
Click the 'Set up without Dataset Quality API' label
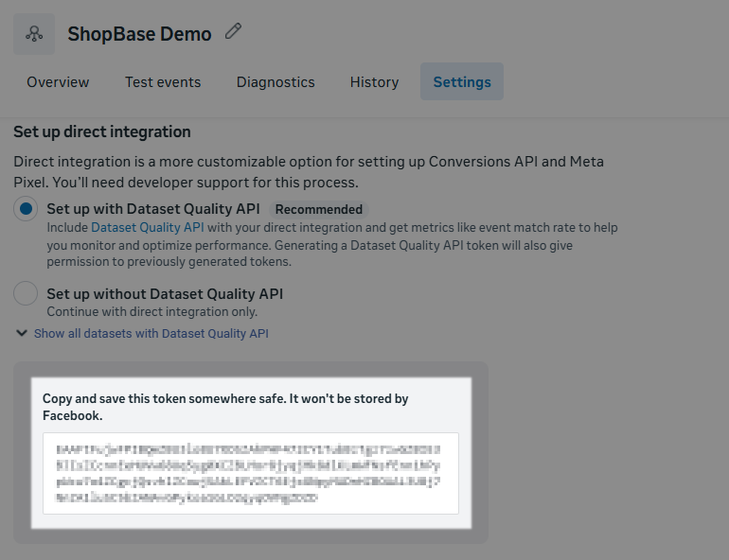pyautogui.click(x=165, y=293)
